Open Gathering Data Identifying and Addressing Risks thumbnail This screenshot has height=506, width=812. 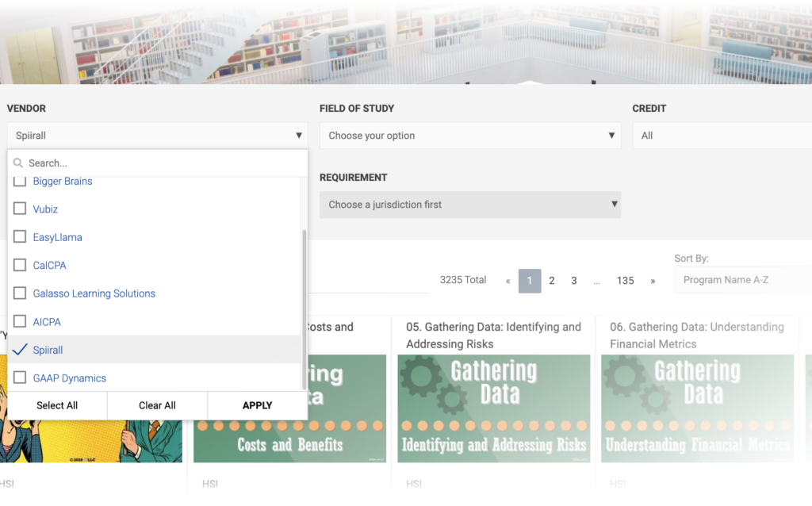493,408
